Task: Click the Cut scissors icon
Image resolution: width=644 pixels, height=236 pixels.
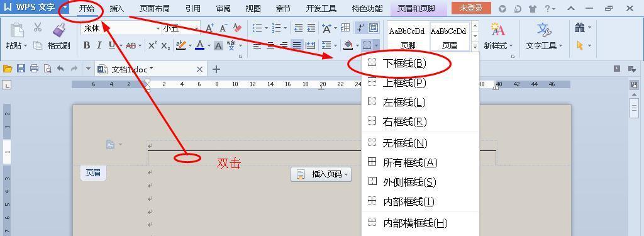Action: tap(38, 28)
